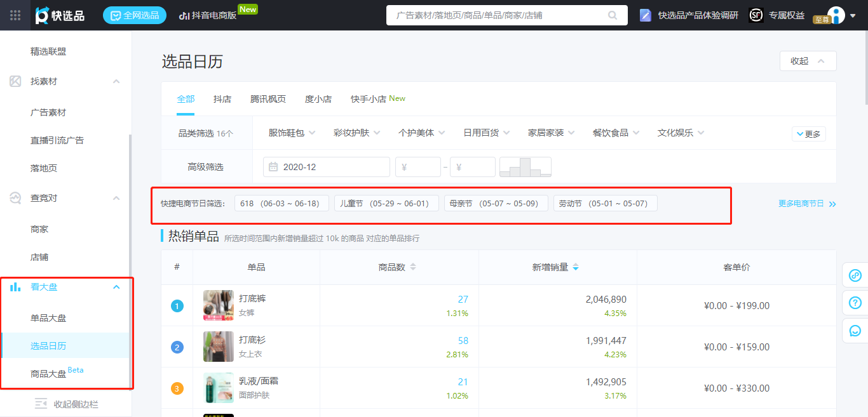Screen dimensions: 868x417
Task: Collapse the 查竞对 section chevron
Action: click(x=116, y=198)
